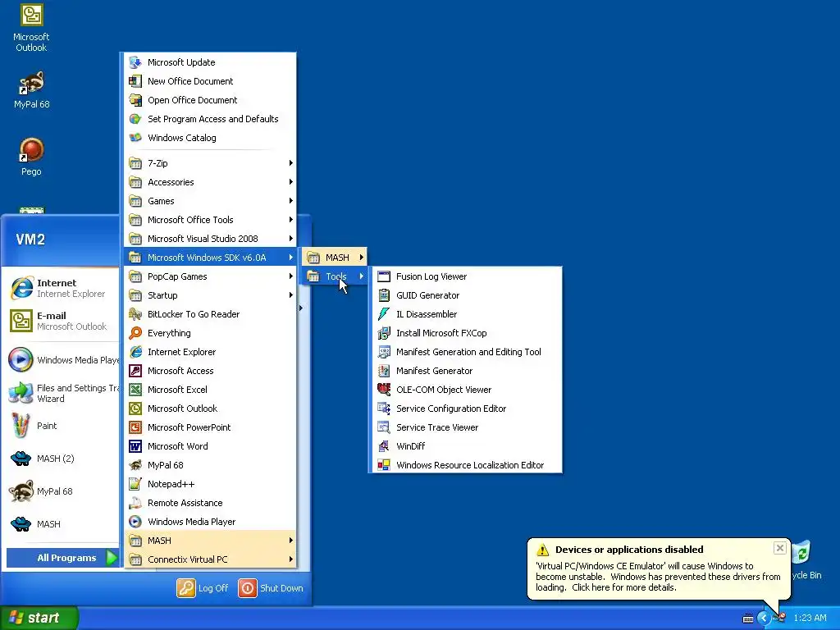Click the Microsoft Update icon

pos(135,62)
